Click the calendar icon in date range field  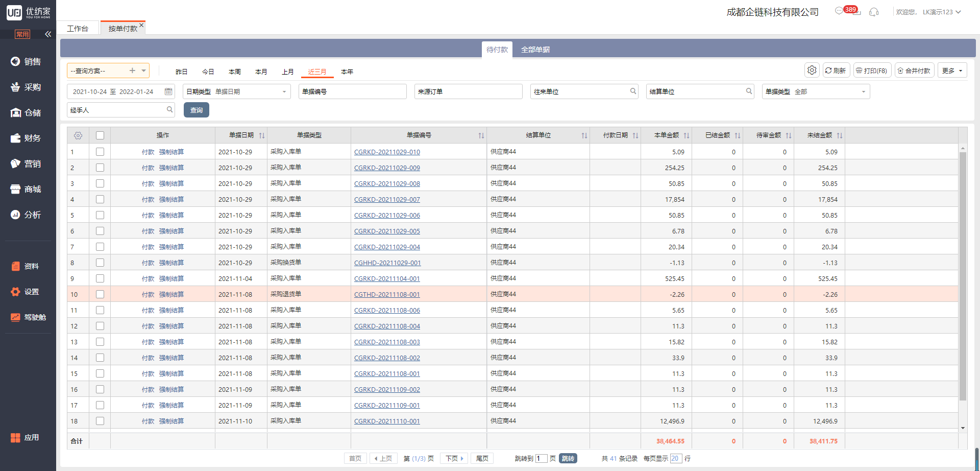[x=168, y=91]
